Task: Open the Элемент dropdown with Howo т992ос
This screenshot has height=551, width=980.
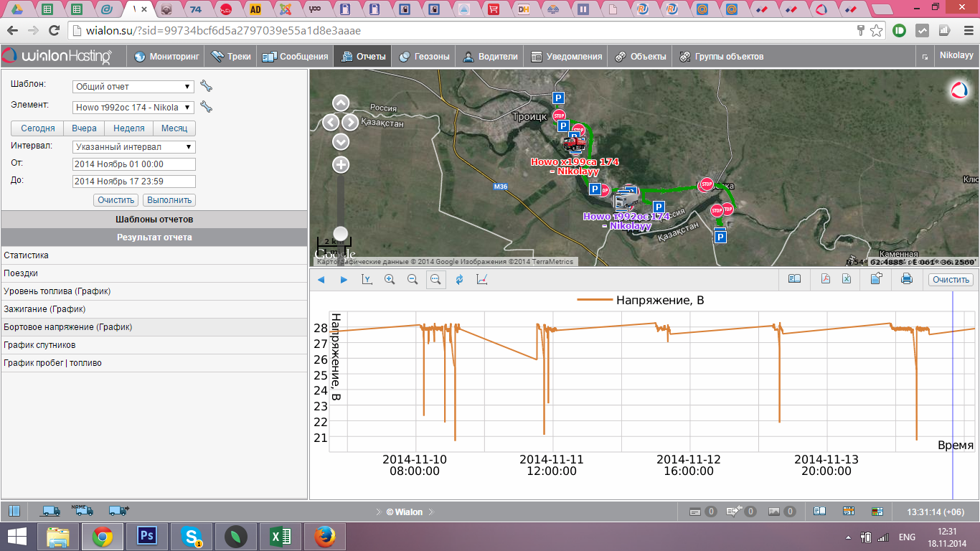Action: point(133,108)
